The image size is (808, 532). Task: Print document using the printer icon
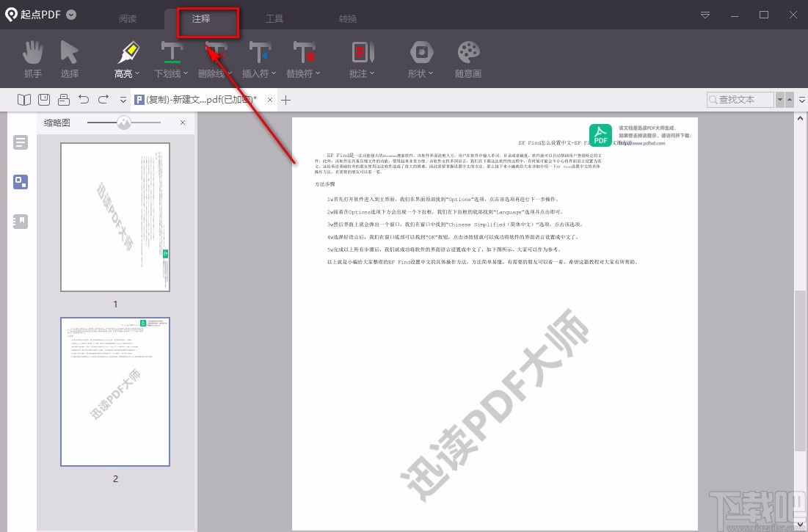tap(64, 99)
